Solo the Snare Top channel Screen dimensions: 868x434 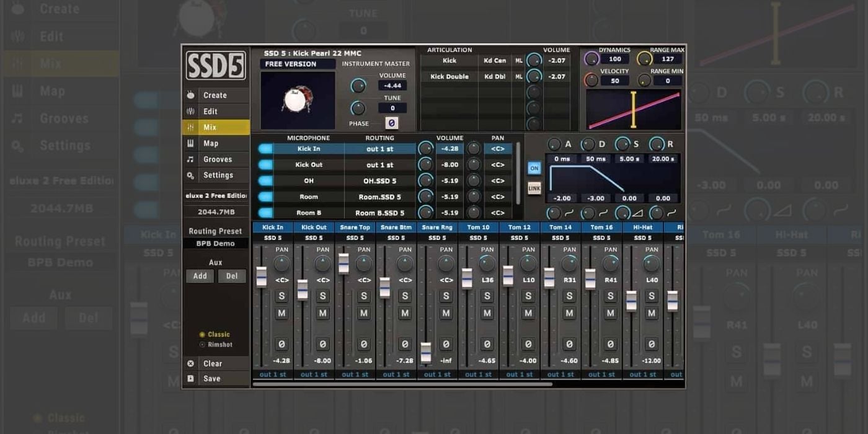click(x=364, y=296)
